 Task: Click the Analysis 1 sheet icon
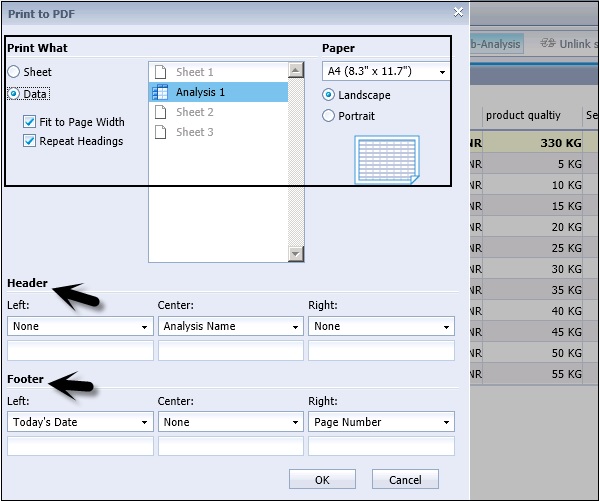(x=160, y=92)
